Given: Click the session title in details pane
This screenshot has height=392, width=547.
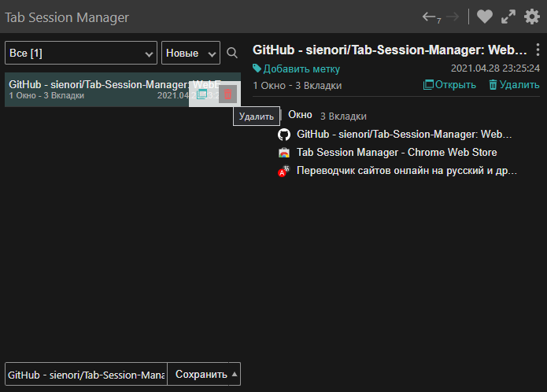Looking at the screenshot, I should [x=390, y=50].
